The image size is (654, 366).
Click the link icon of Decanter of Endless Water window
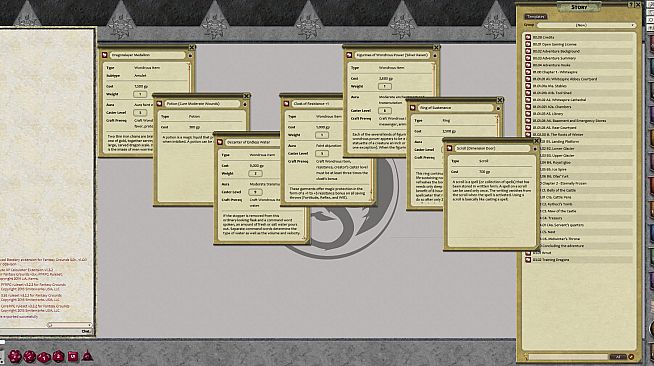click(220, 142)
